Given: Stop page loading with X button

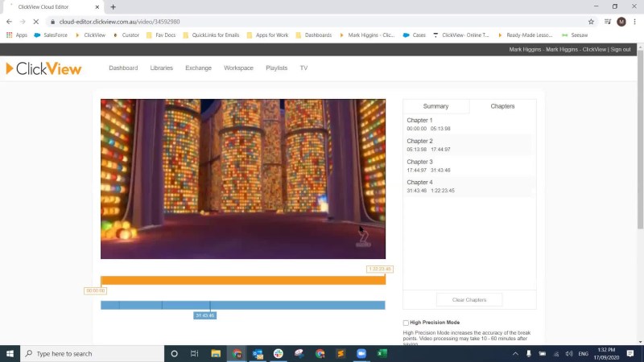Looking at the screenshot, I should point(35,22).
